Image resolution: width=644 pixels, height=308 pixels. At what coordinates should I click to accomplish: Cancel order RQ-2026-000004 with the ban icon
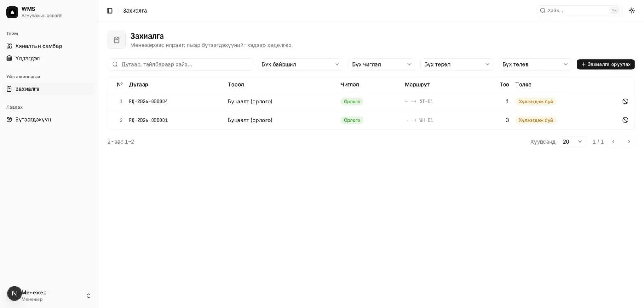pyautogui.click(x=625, y=101)
